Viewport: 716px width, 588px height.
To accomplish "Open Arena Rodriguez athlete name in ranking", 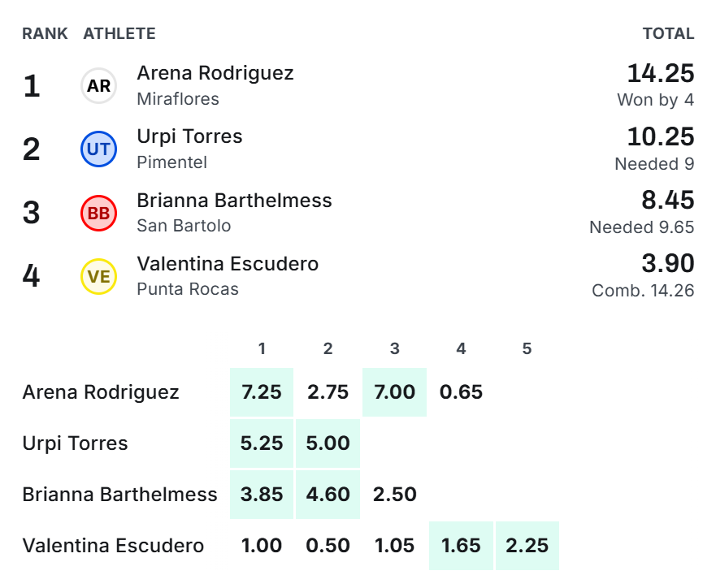I will pos(215,73).
